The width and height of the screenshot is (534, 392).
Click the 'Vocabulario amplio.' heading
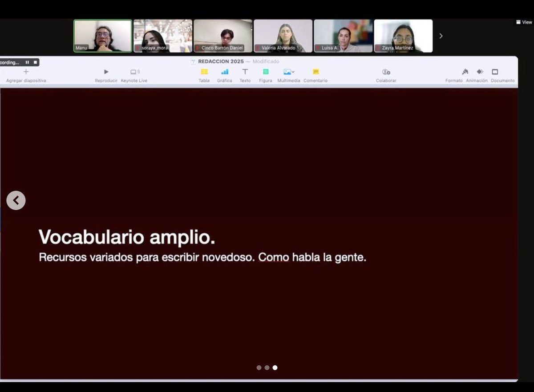(x=127, y=237)
